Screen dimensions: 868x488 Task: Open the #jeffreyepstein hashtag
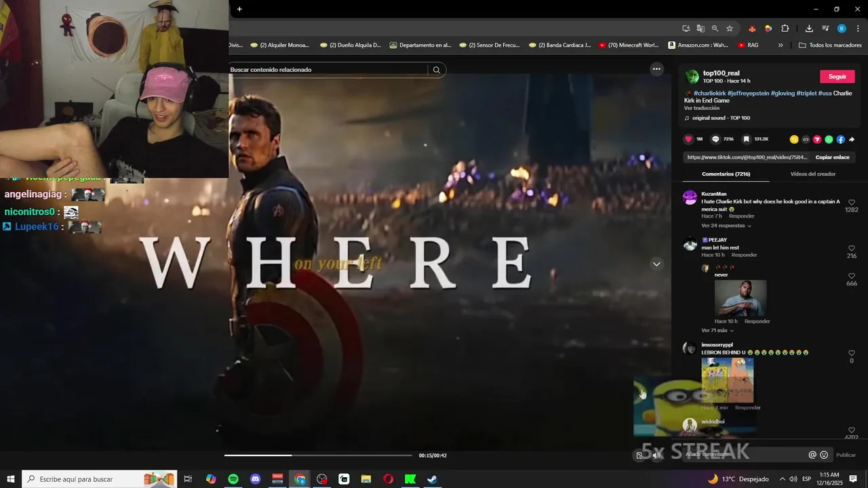(x=749, y=94)
